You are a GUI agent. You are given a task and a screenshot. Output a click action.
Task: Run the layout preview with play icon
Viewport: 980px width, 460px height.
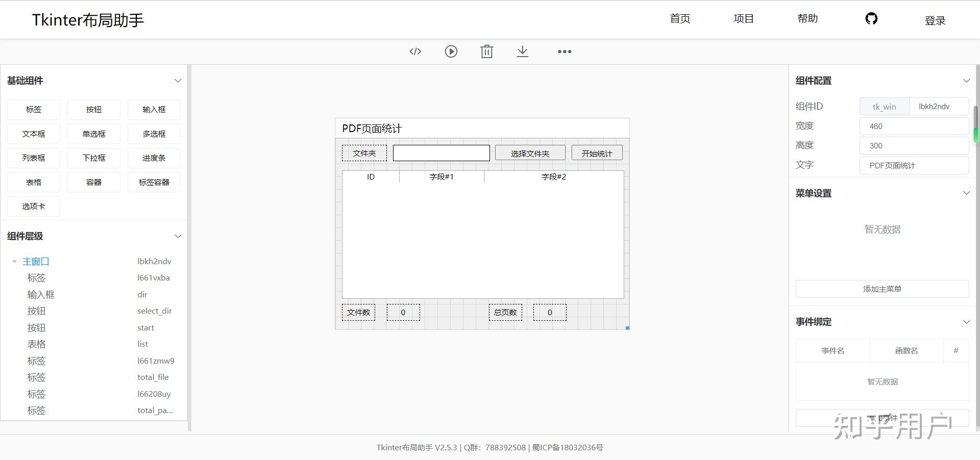coord(451,51)
